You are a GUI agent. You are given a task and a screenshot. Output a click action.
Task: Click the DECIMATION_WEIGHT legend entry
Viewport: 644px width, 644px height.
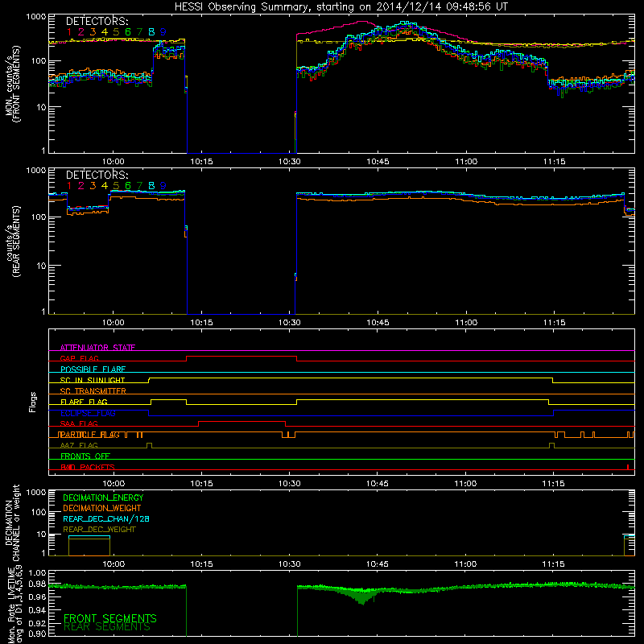(x=102, y=508)
